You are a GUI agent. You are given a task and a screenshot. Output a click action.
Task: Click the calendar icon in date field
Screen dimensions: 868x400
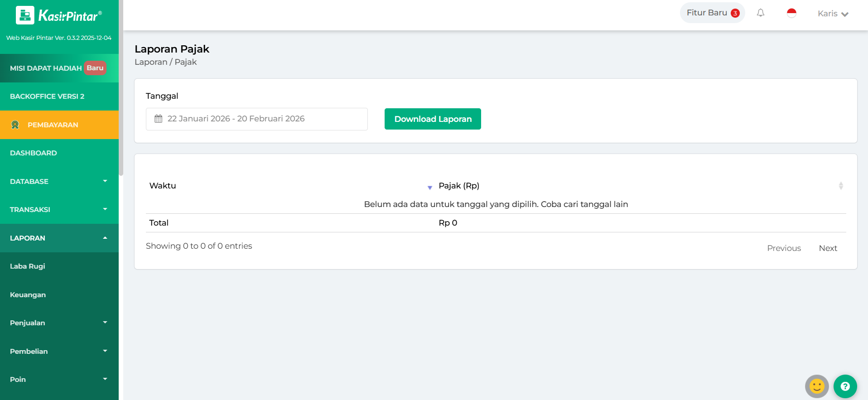159,119
